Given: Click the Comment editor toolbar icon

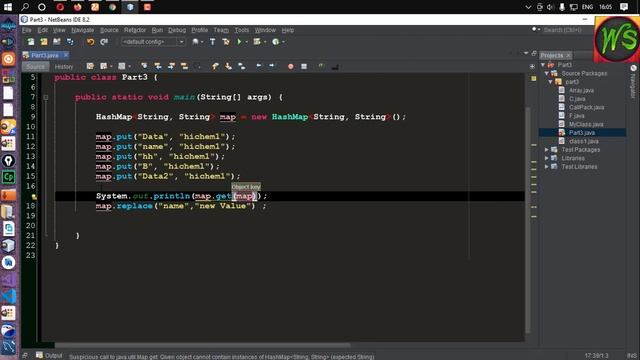Looking at the screenshot, I should click(322, 66).
